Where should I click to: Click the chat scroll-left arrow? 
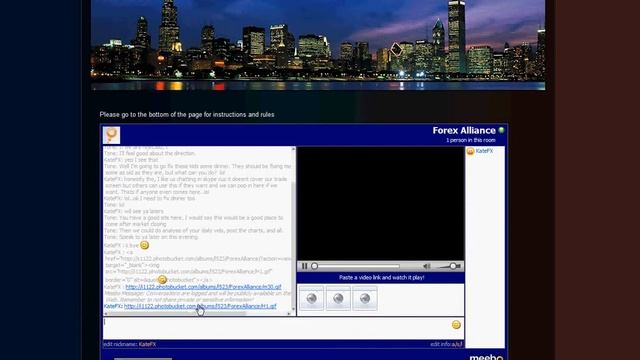pos(106,313)
